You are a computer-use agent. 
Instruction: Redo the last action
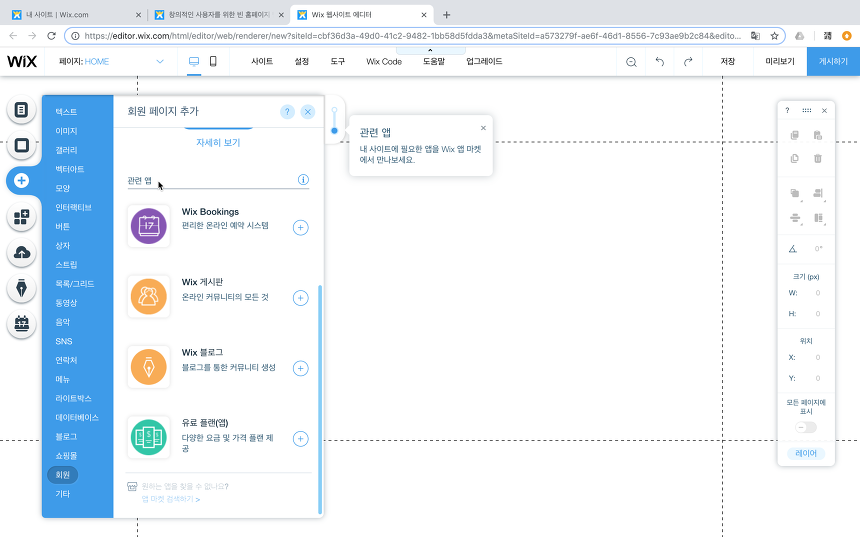pos(688,62)
